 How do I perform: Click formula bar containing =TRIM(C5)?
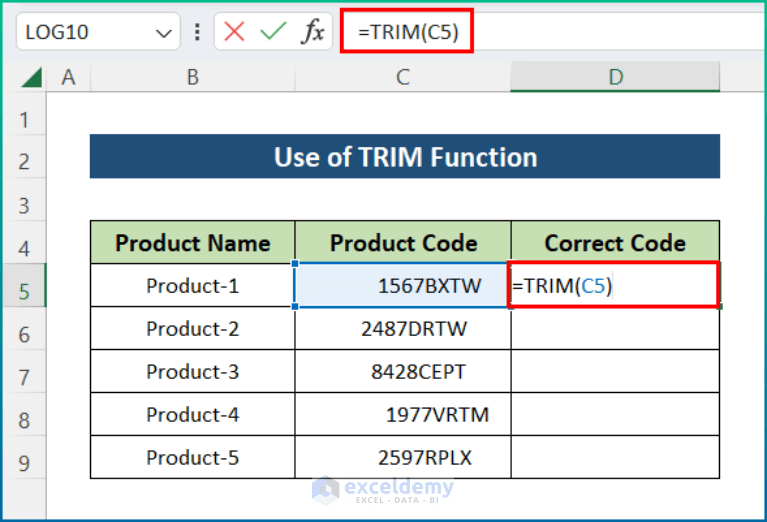(x=553, y=31)
